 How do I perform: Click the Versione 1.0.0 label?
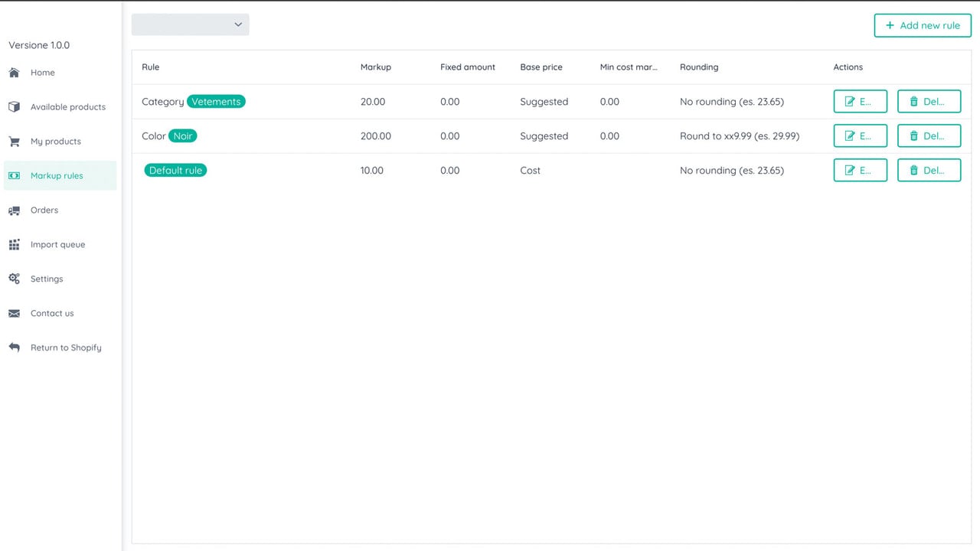pyautogui.click(x=39, y=45)
